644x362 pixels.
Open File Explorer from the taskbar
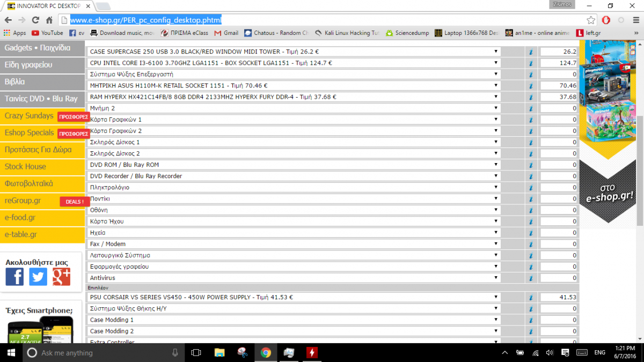(x=219, y=352)
